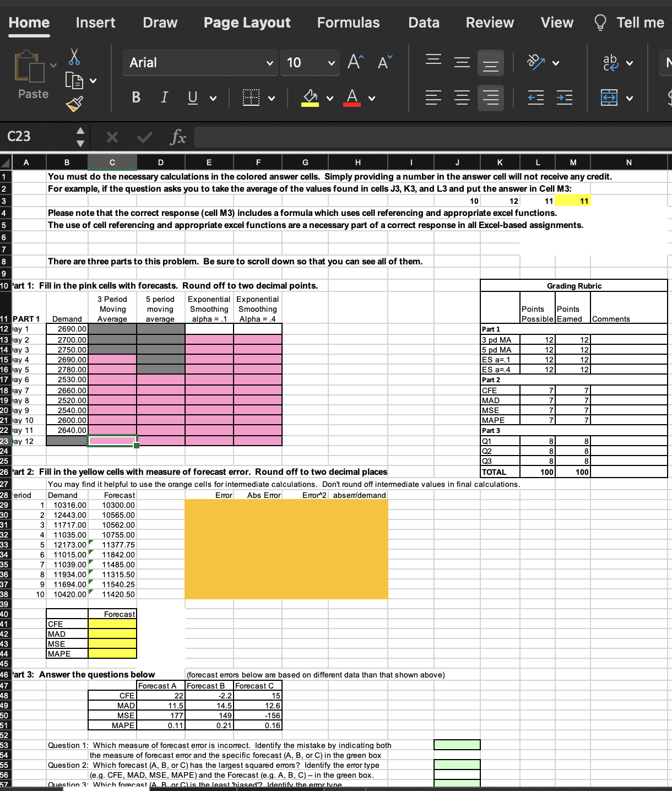This screenshot has height=791, width=672.
Task: Select the Cut (scissors) tool
Action: [x=74, y=55]
